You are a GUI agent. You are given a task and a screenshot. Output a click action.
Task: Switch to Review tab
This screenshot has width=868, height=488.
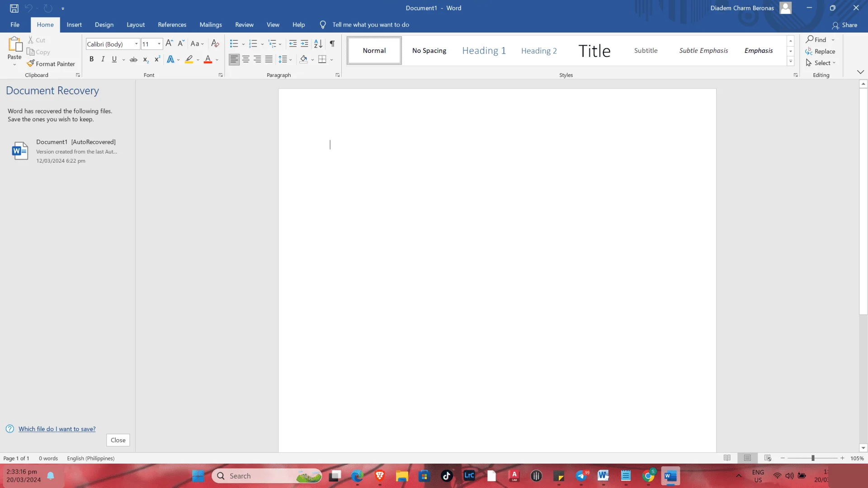[244, 25]
